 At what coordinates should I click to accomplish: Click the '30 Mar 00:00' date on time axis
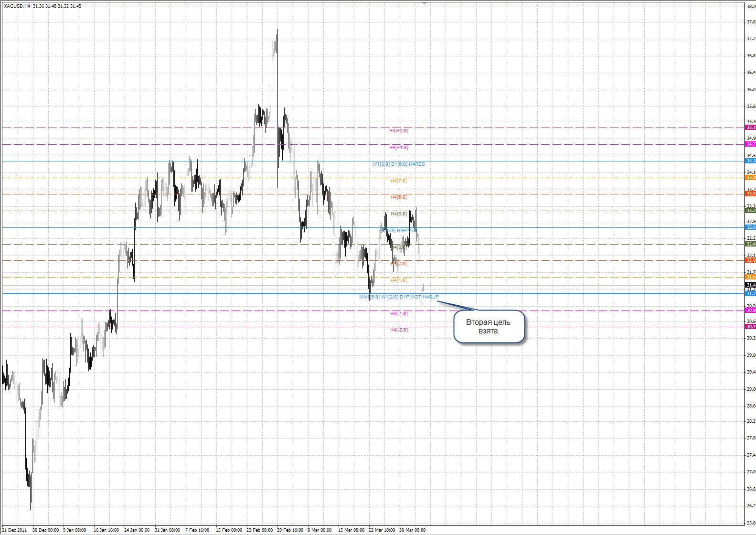(x=412, y=530)
